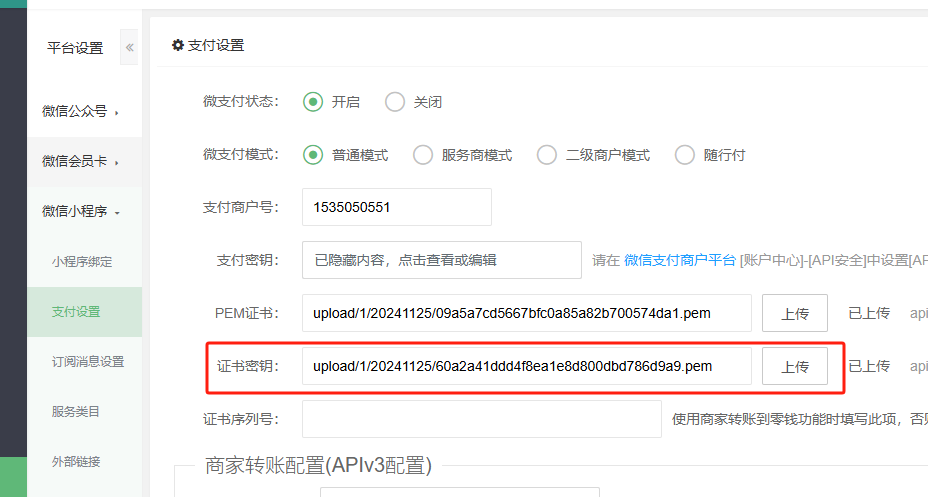Select 关闭 for 微信支付状态
928x497 pixels.
click(395, 102)
